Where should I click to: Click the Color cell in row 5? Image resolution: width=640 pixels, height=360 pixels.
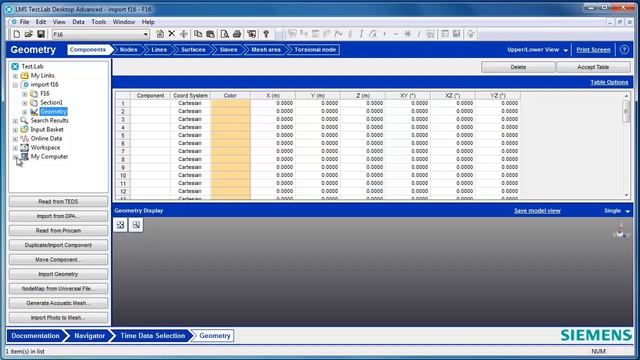tap(230, 135)
